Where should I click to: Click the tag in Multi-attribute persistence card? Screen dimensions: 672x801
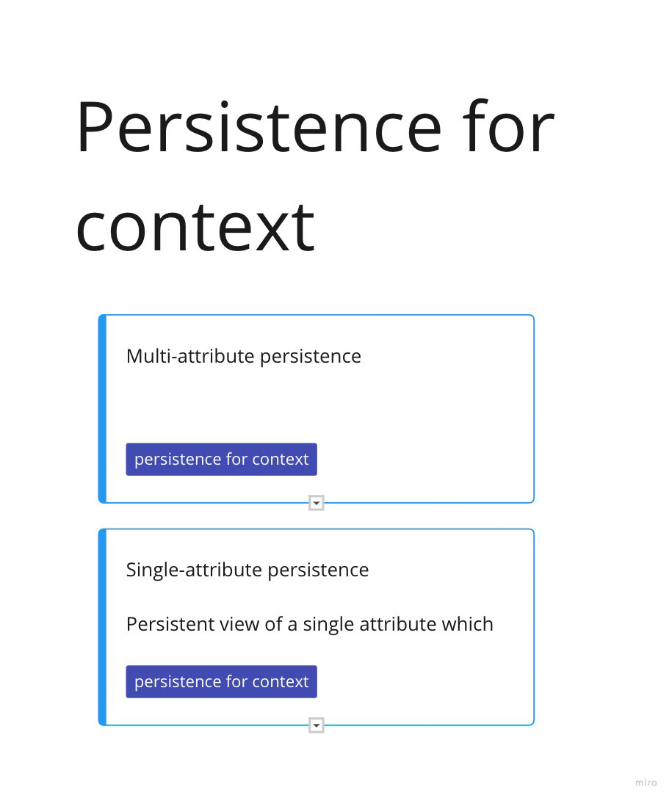pos(221,460)
